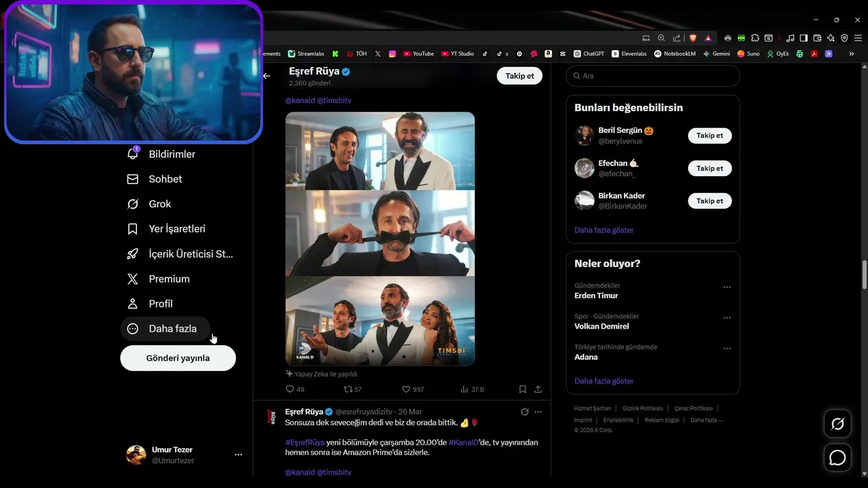Screen dimensions: 868x488
Task: Open Brave Rewards triangle icon
Action: tap(708, 38)
